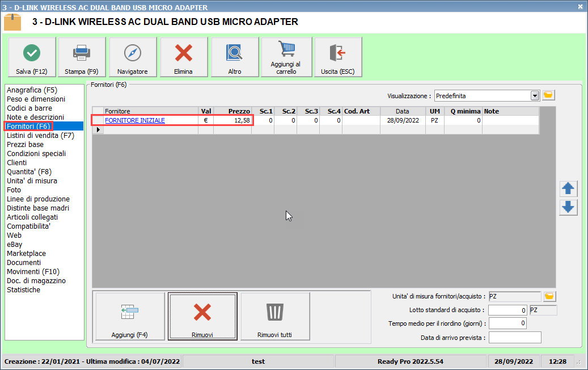Image resolution: width=588 pixels, height=370 pixels.
Task: Open Note e descrizioni section
Action: 35,117
